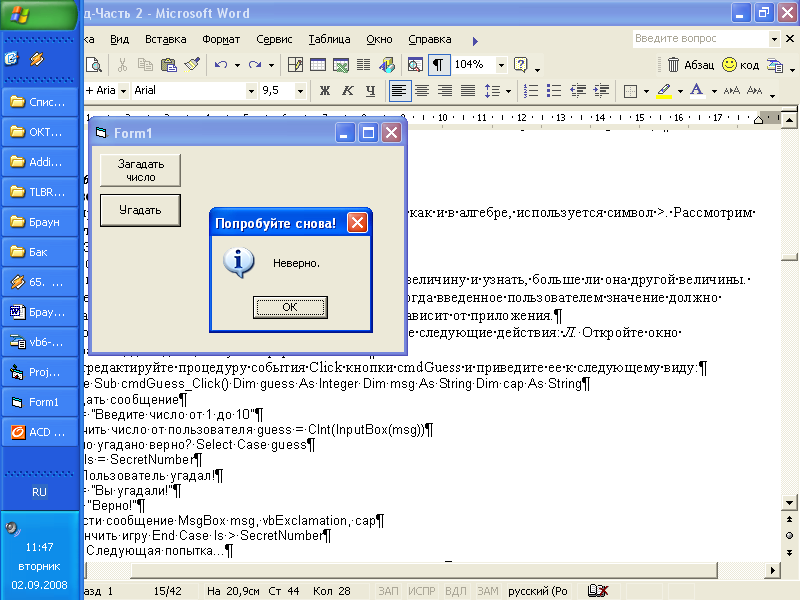Click the smiley код button

click(x=740, y=65)
